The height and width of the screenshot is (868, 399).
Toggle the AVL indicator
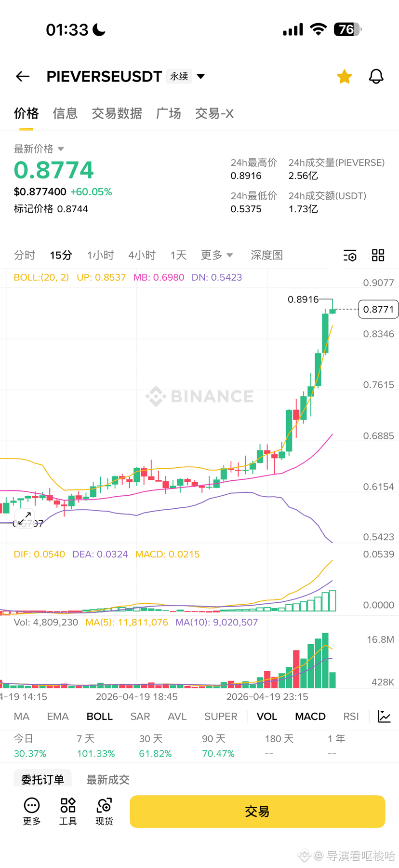point(177,717)
